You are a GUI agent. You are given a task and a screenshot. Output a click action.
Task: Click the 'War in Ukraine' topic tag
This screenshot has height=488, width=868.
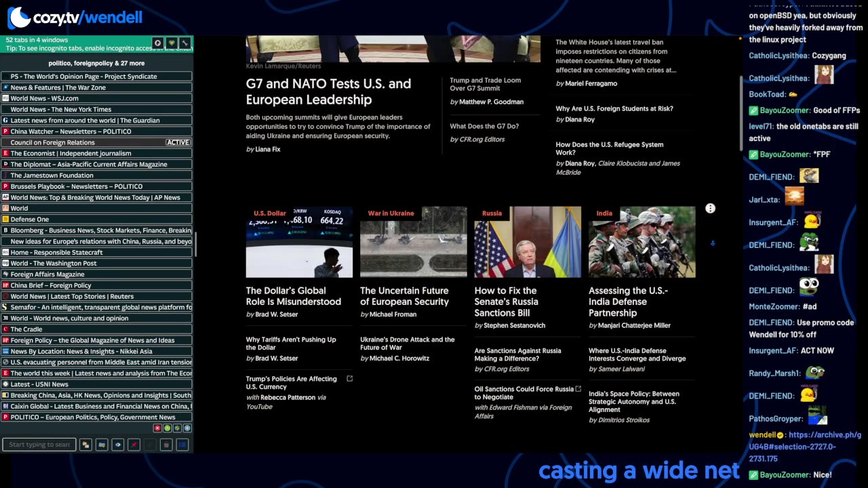pyautogui.click(x=391, y=213)
